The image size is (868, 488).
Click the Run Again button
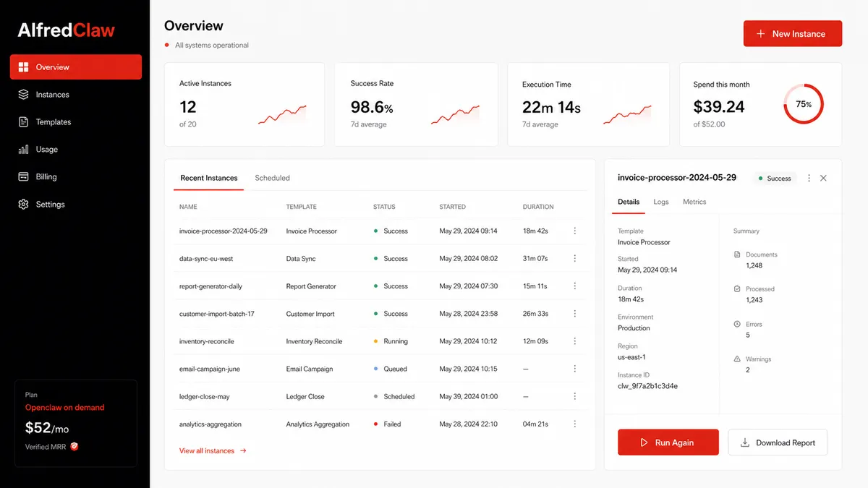[668, 442]
